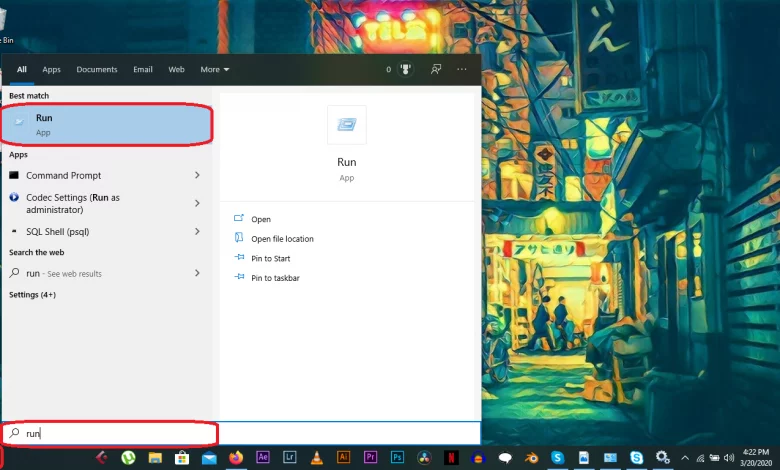780x470 pixels.
Task: Open Adobe Illustrator from the taskbar
Action: [343, 457]
